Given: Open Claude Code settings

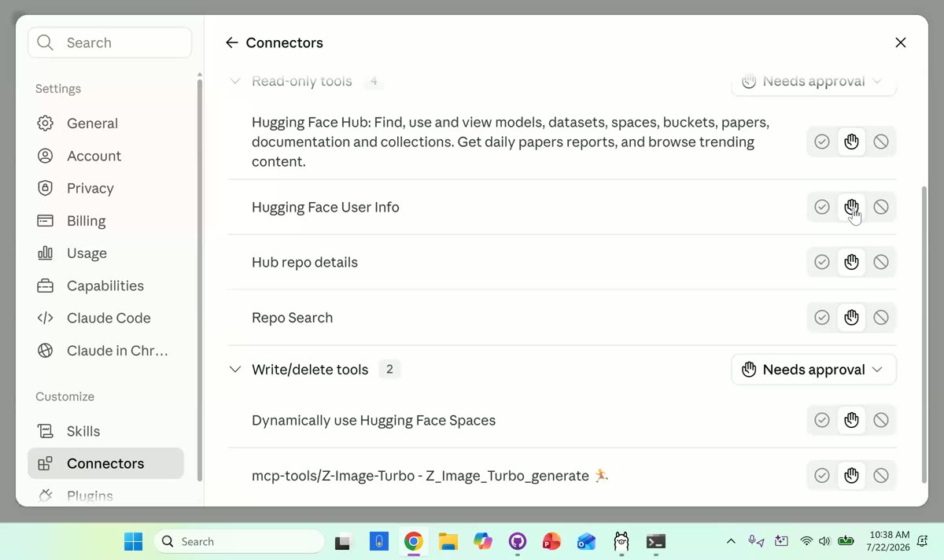Looking at the screenshot, I should 105,318.
